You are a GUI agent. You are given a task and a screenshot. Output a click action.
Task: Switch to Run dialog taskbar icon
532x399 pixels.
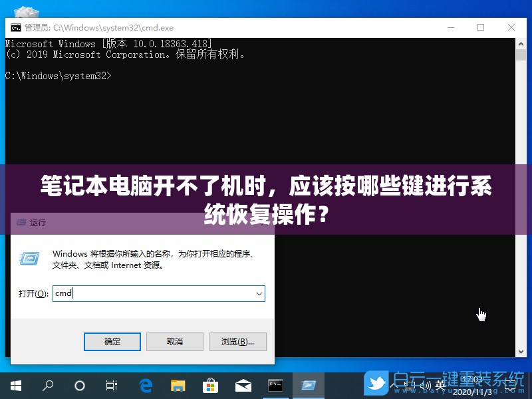309,386
